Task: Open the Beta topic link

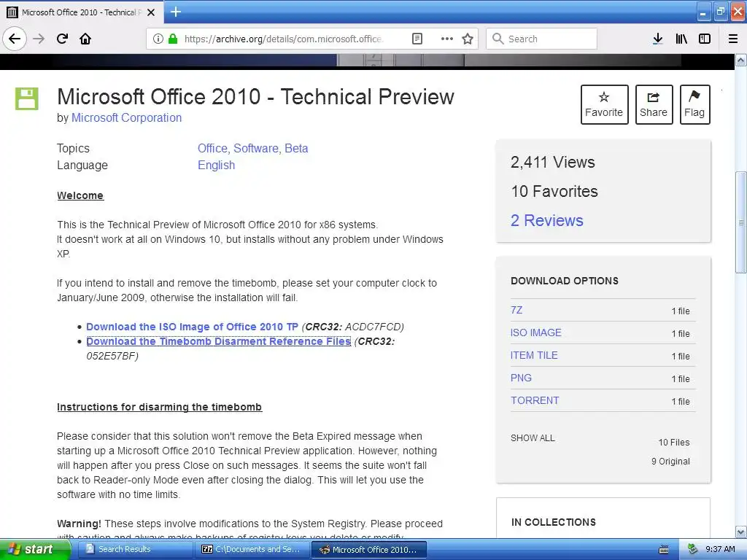Action: [x=296, y=148]
